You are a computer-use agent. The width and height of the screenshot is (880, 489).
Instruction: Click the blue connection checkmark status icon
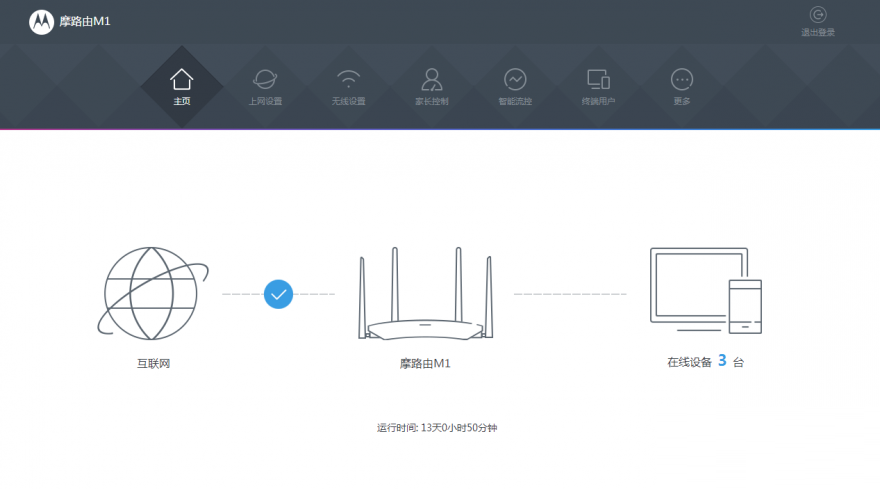[x=278, y=294]
